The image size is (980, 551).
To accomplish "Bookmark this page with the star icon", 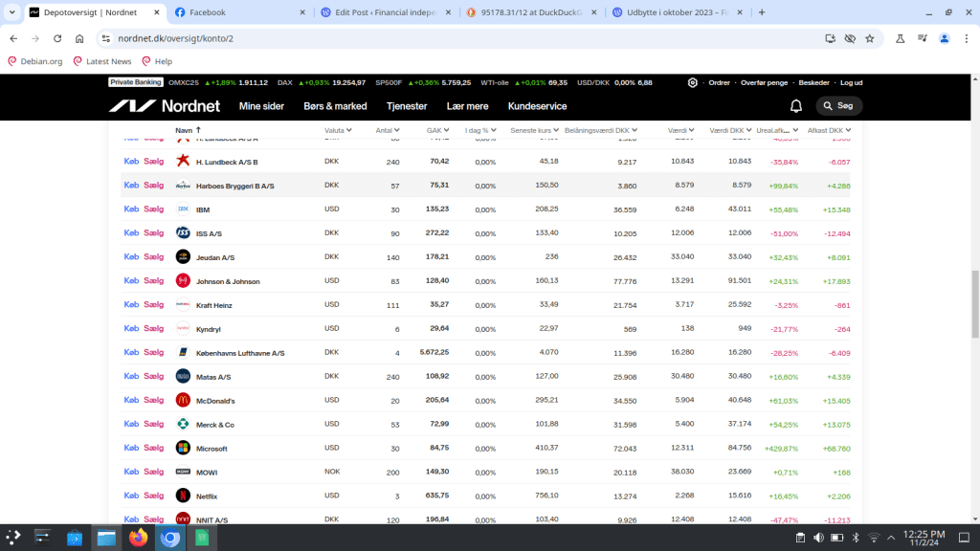I will pos(869,38).
